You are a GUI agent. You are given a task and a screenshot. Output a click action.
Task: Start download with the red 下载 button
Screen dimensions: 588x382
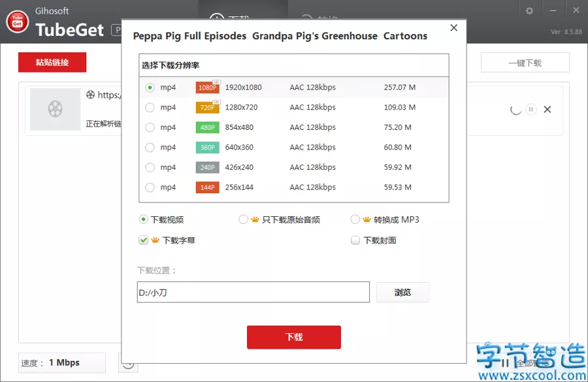293,337
